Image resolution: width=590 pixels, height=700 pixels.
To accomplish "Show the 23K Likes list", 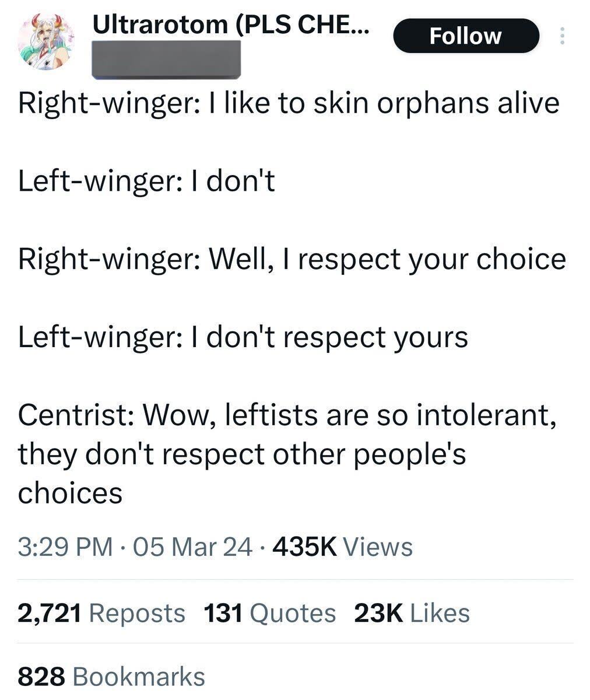I will (412, 613).
